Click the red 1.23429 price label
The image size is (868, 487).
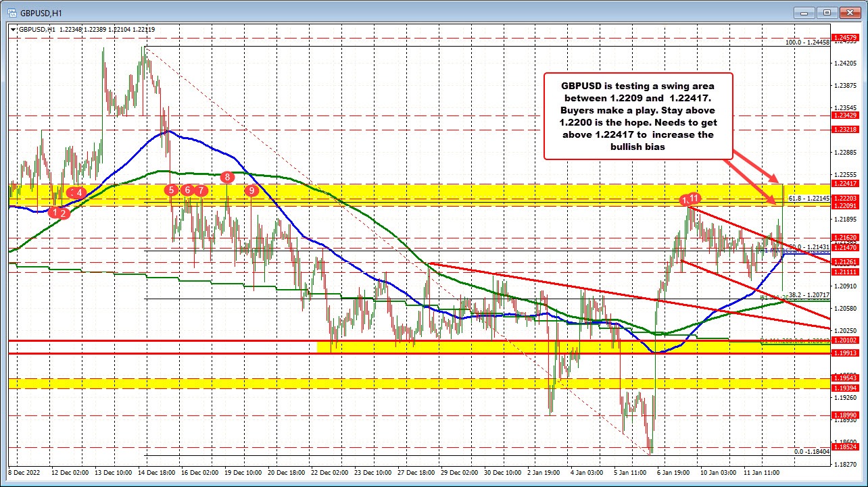845,116
